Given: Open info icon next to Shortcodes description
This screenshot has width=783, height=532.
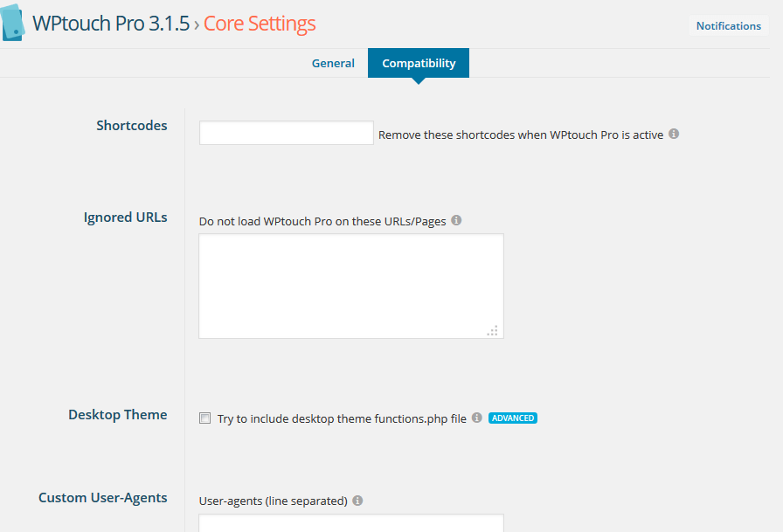Looking at the screenshot, I should [674, 134].
